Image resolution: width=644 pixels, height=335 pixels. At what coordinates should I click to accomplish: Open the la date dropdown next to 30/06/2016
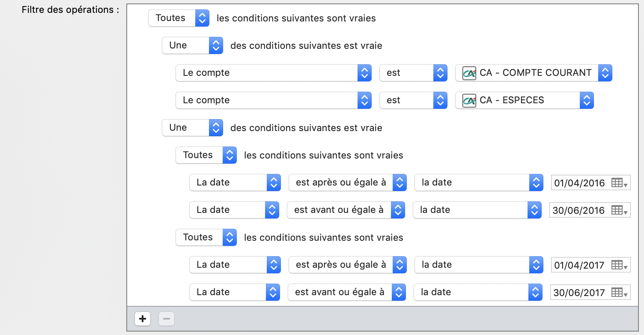pyautogui.click(x=477, y=210)
